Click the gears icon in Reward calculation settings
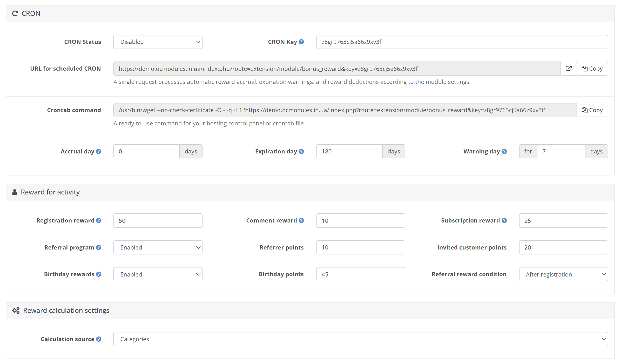The image size is (621, 364). tap(16, 311)
